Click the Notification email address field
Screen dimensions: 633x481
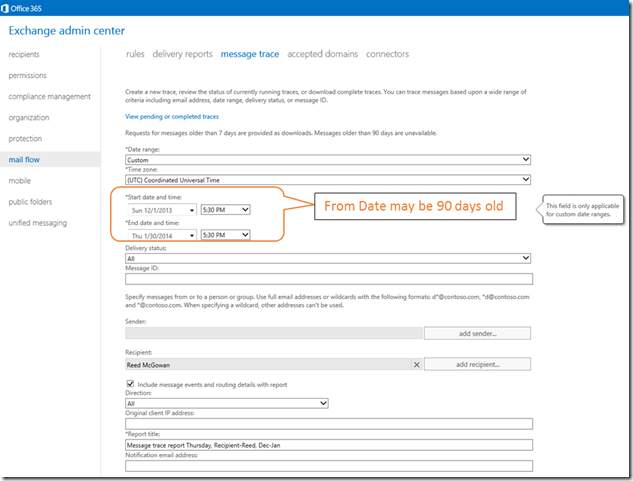coord(329,466)
